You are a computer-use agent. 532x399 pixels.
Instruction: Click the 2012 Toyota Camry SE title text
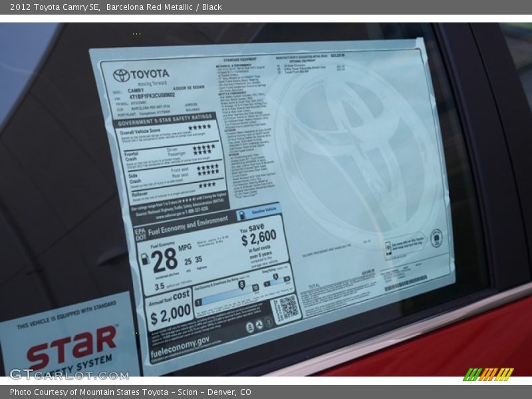(55, 7)
